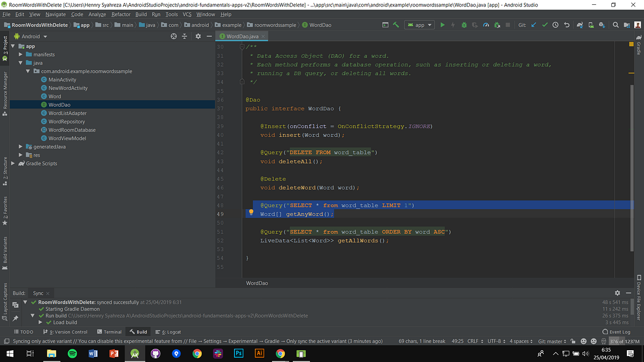Debug the app with the bug icon
The image size is (644, 362).
pos(465,25)
